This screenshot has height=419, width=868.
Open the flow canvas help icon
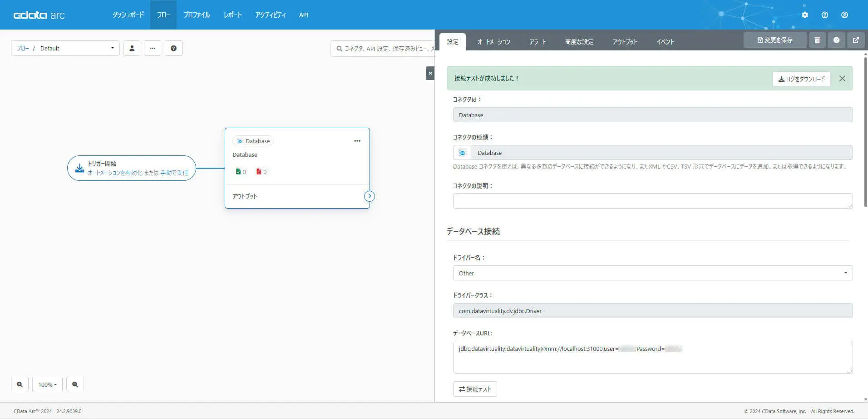tap(173, 48)
